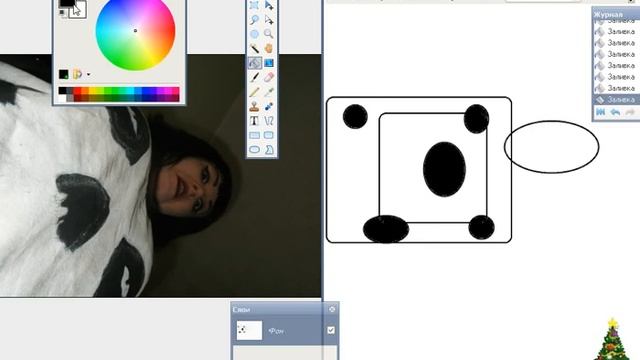
Task: Select the Paint Bucket fill tool
Action: [x=254, y=63]
